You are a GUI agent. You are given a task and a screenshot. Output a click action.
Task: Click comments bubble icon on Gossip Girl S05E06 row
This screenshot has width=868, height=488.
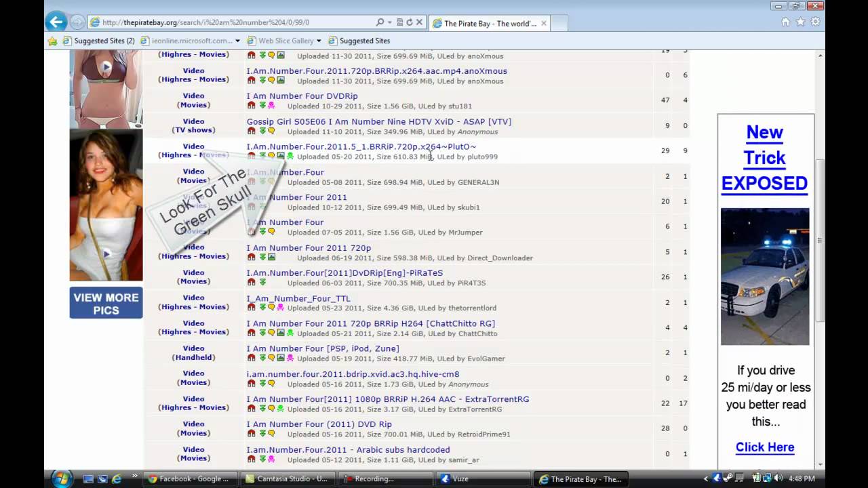271,131
